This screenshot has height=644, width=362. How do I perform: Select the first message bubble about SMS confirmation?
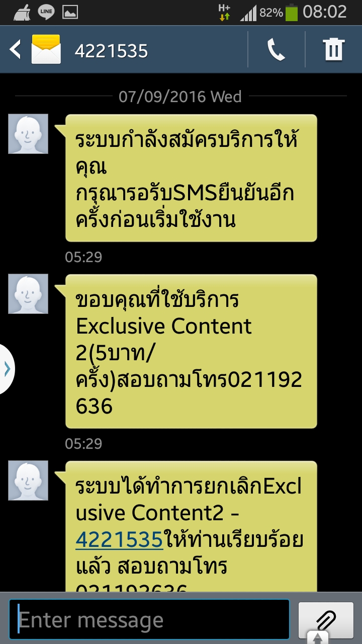tap(191, 178)
